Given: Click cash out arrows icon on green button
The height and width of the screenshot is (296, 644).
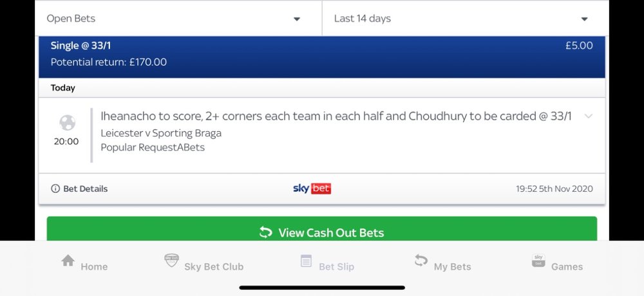Looking at the screenshot, I should (266, 232).
